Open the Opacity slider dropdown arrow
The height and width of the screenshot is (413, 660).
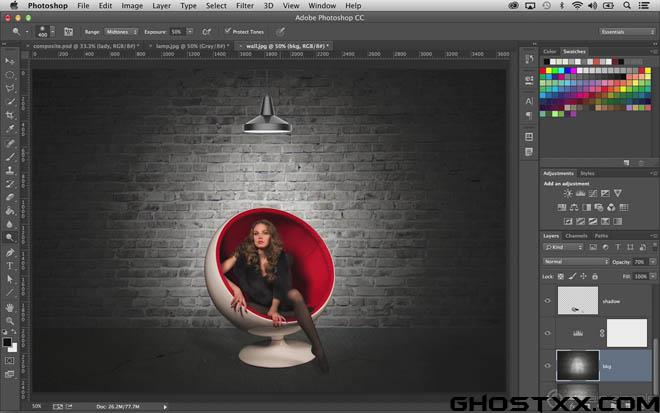click(x=652, y=261)
